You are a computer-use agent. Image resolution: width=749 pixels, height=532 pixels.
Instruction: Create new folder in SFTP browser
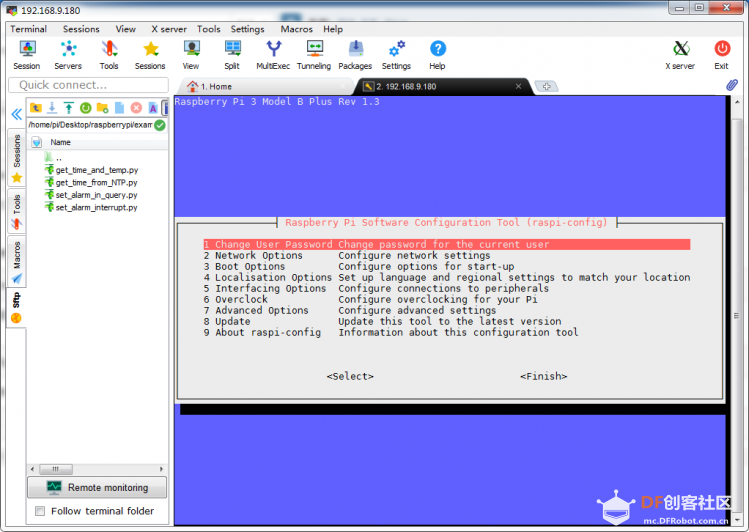[x=102, y=108]
